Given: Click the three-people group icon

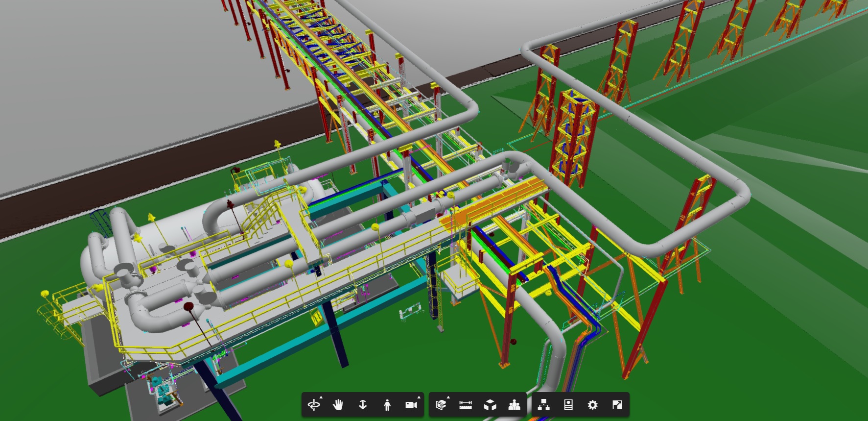Looking at the screenshot, I should tap(514, 405).
